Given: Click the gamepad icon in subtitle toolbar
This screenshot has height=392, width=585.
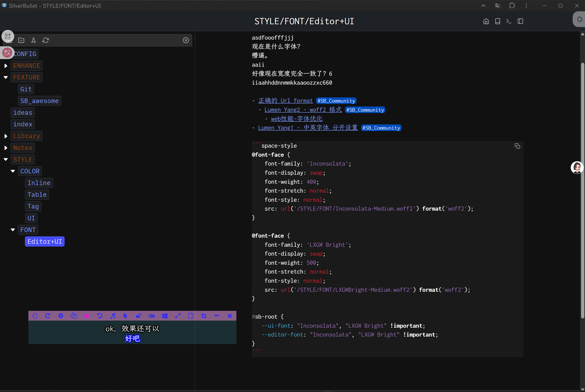Looking at the screenshot, I should tap(152, 316).
